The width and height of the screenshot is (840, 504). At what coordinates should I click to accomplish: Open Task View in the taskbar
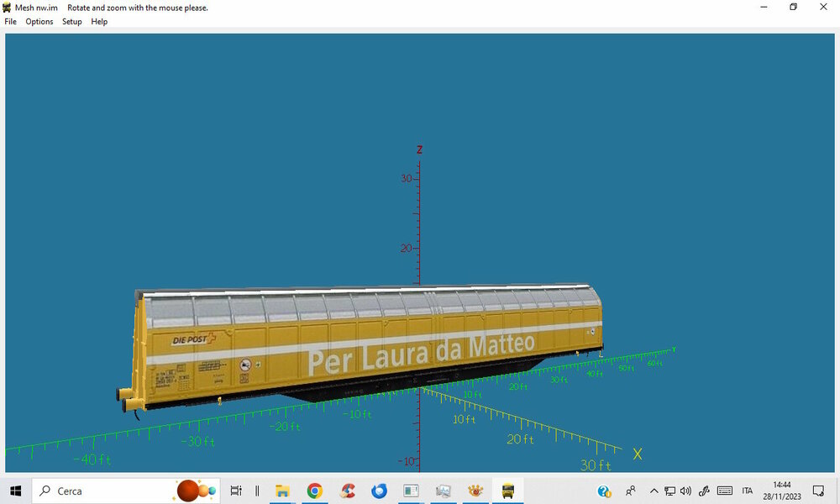236,491
